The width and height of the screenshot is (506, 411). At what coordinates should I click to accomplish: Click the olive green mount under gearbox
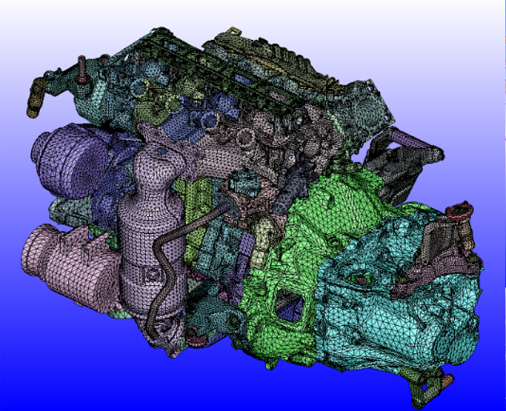click(x=430, y=388)
